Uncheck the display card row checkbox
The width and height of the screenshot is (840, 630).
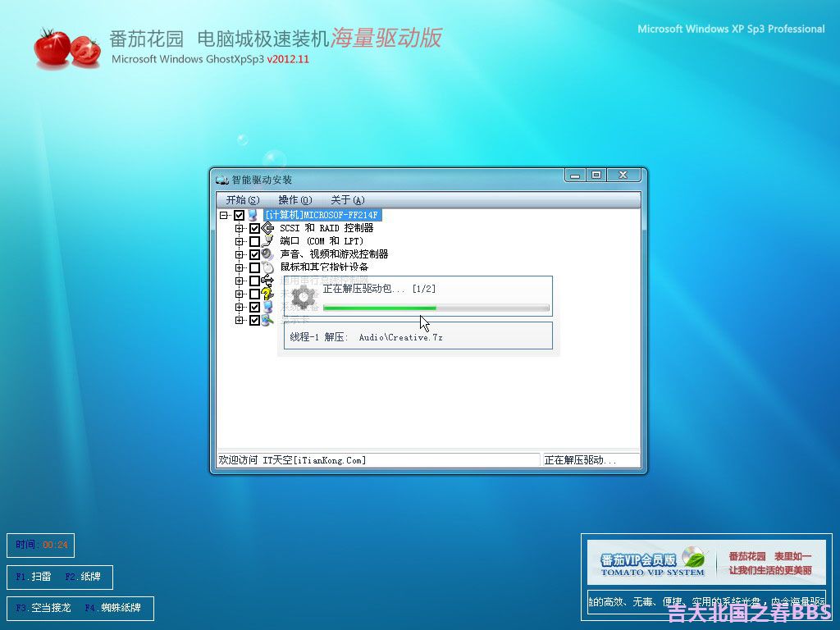[254, 321]
